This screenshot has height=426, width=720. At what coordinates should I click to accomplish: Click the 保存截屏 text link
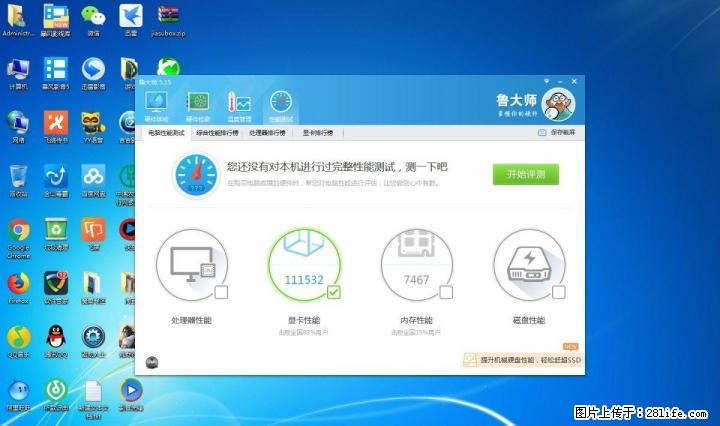point(562,133)
